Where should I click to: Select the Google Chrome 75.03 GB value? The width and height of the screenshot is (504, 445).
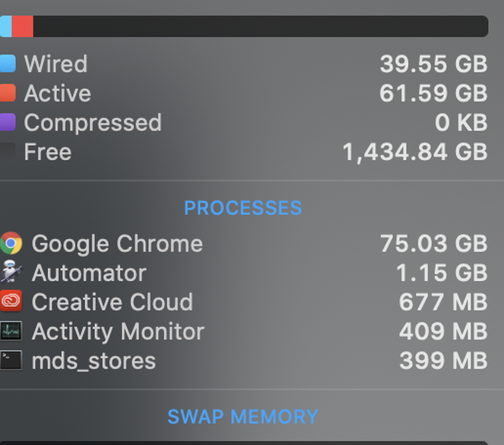tap(433, 244)
